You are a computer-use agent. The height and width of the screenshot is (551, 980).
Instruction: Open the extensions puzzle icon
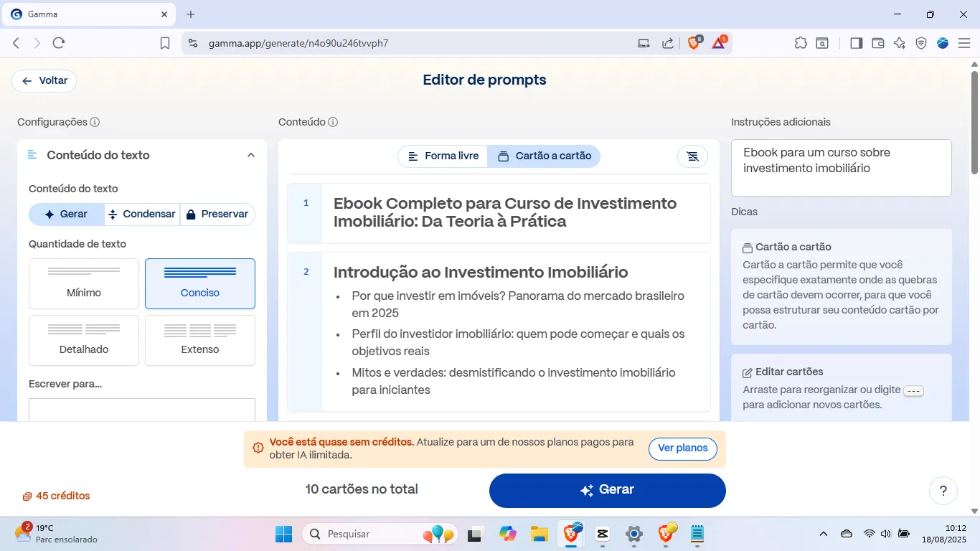[x=801, y=43]
